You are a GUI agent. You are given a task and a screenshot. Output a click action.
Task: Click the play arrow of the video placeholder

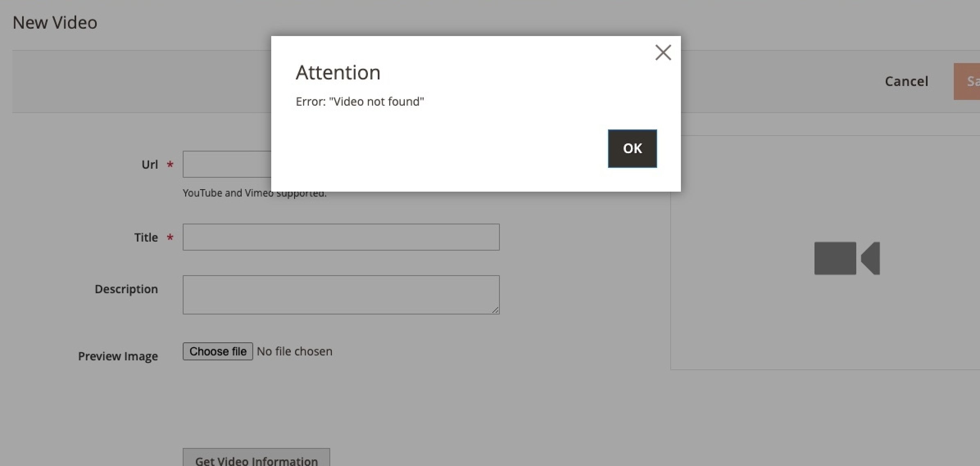870,258
